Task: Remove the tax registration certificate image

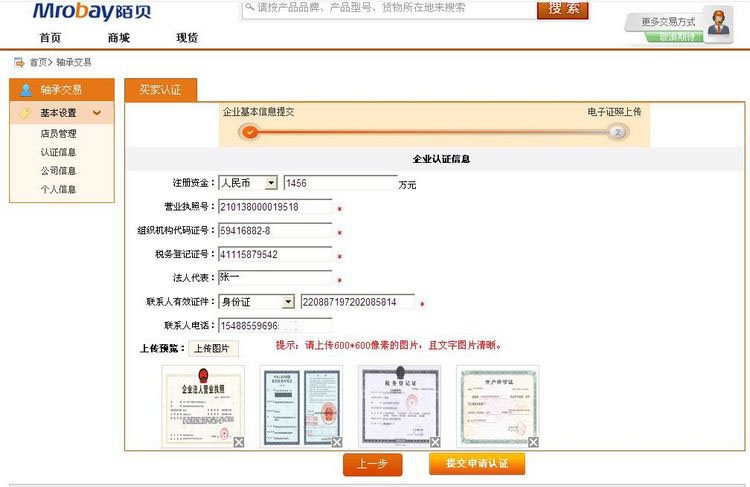Action: pyautogui.click(x=435, y=442)
